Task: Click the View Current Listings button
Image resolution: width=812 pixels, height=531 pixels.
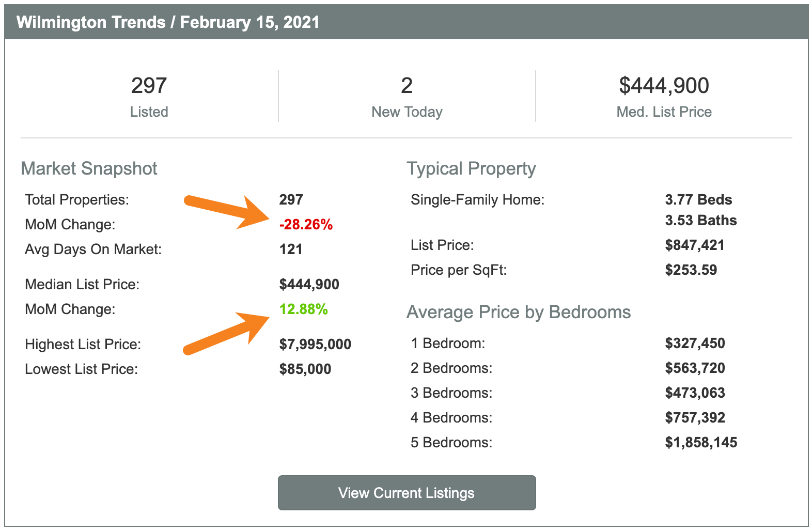Action: coord(407,493)
